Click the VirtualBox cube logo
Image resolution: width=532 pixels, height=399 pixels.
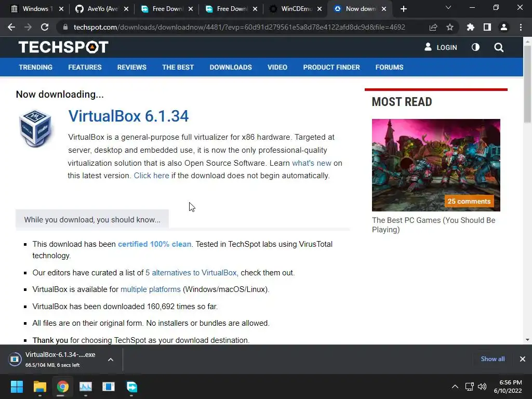pos(35,128)
